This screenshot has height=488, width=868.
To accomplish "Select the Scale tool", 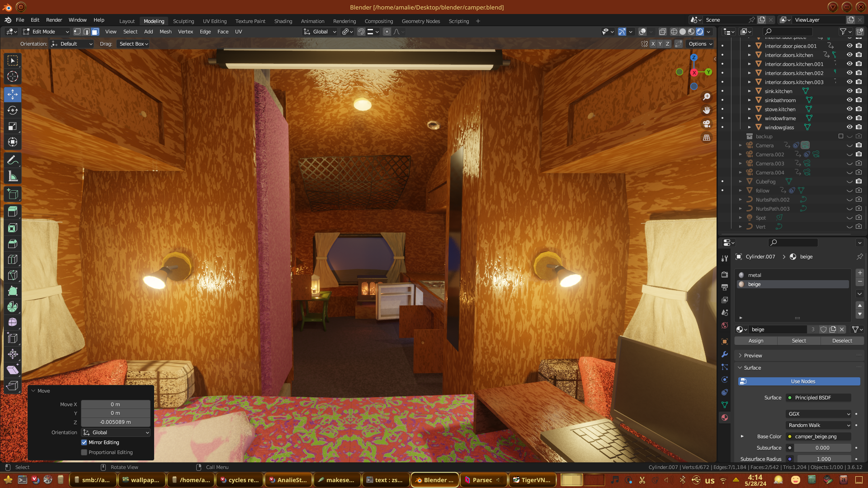I will [13, 127].
